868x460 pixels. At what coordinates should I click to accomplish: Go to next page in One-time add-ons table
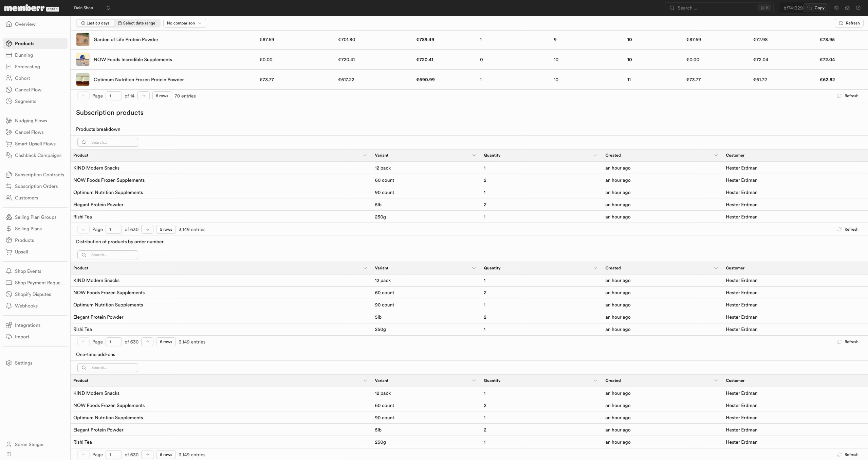(147, 455)
